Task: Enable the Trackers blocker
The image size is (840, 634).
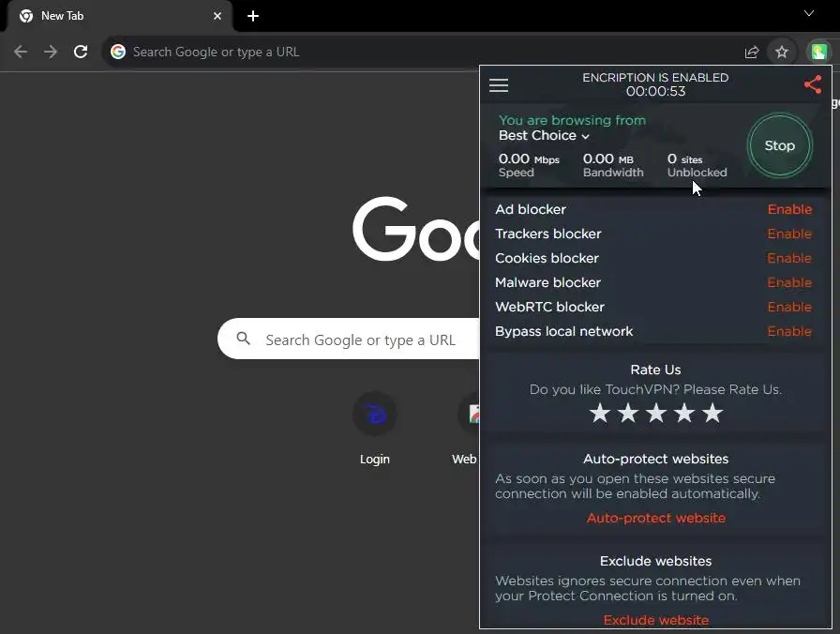Action: coord(789,234)
